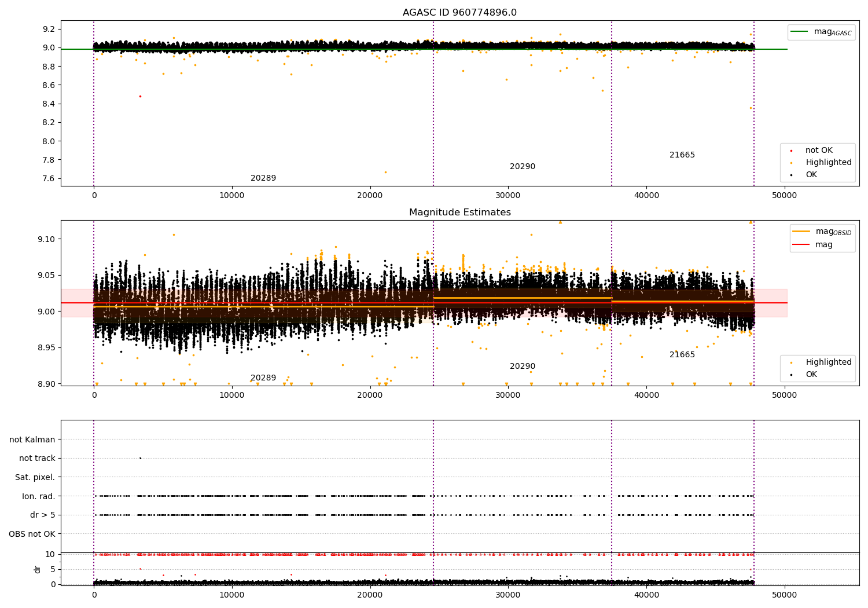
Task: Click obsid label 20289 in Magnitude Estimates panel
Action: [x=263, y=378]
